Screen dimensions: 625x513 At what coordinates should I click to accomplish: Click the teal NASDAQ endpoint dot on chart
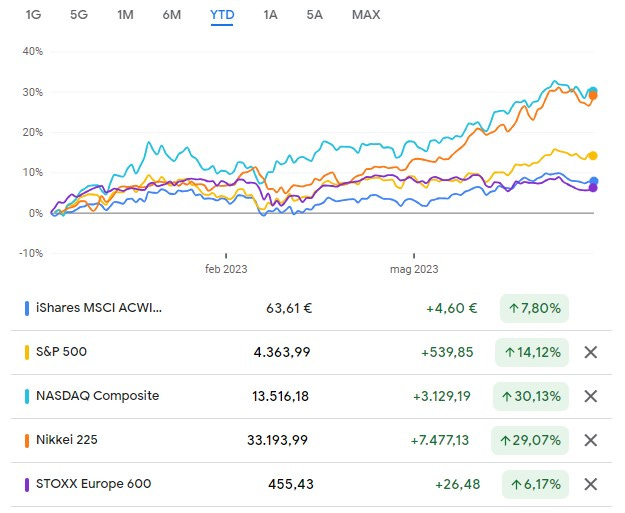click(x=593, y=91)
